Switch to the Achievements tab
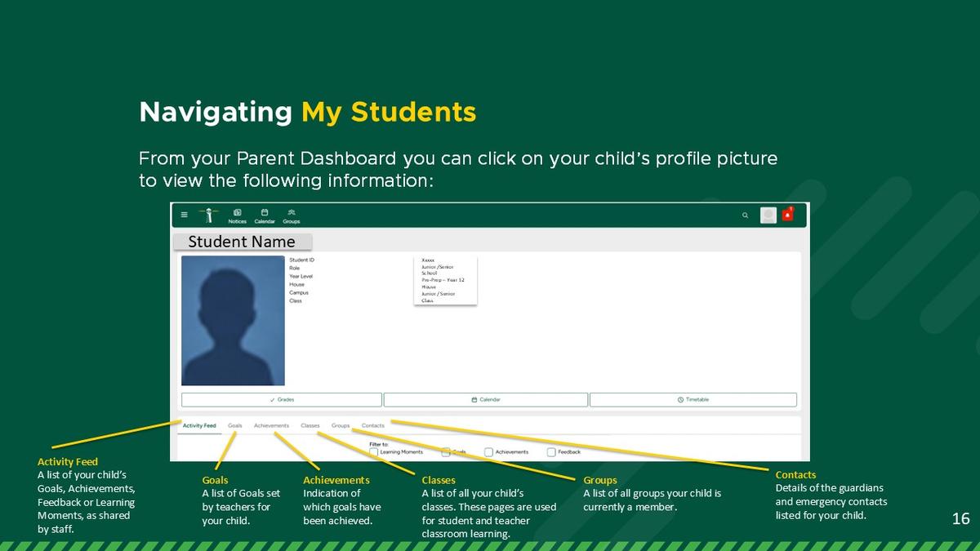Screen dimensions: 980x551 (x=271, y=425)
